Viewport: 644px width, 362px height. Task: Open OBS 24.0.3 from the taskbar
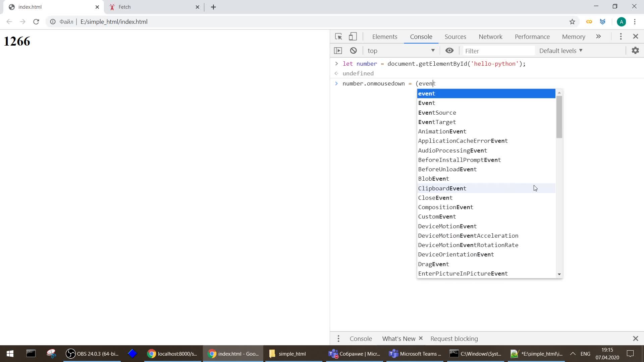tap(92, 354)
